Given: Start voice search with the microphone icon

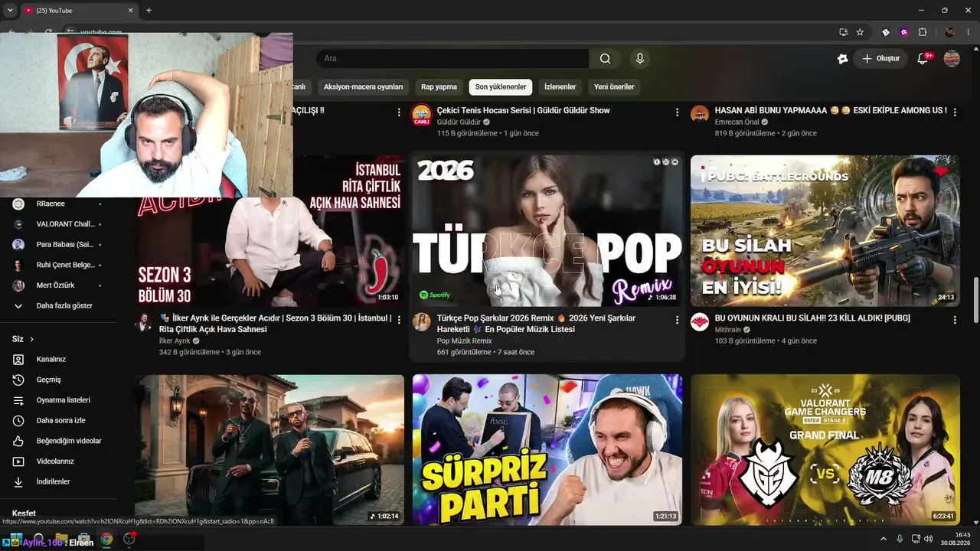Looking at the screenshot, I should (x=640, y=59).
